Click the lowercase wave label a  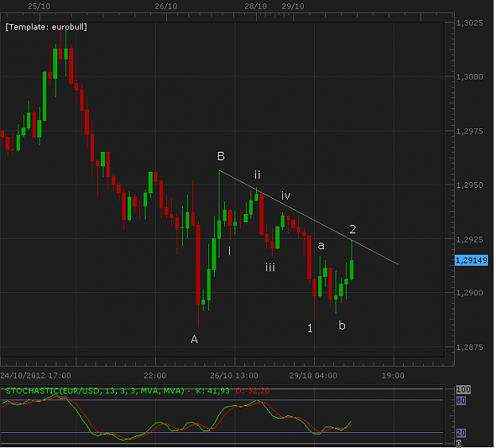pos(321,246)
